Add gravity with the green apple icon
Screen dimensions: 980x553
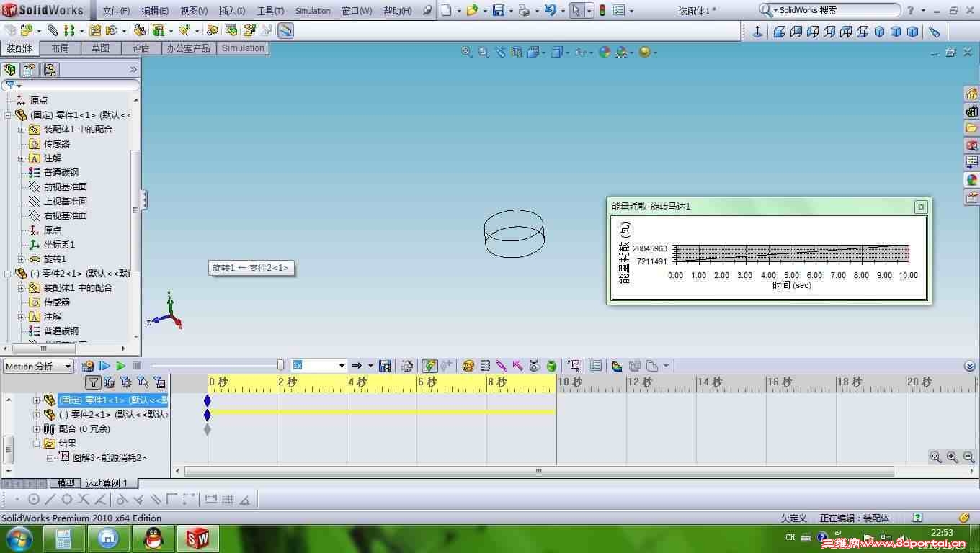(551, 366)
